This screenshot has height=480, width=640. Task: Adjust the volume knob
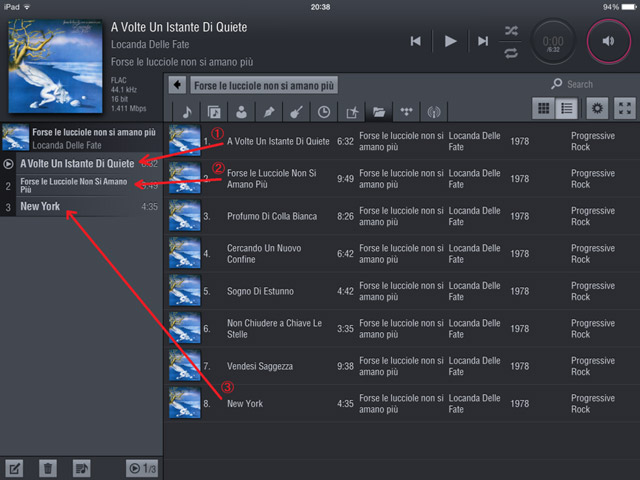609,41
